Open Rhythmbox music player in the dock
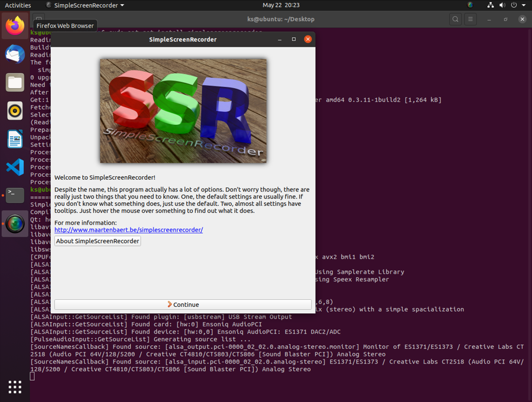The image size is (532, 402). 15,111
